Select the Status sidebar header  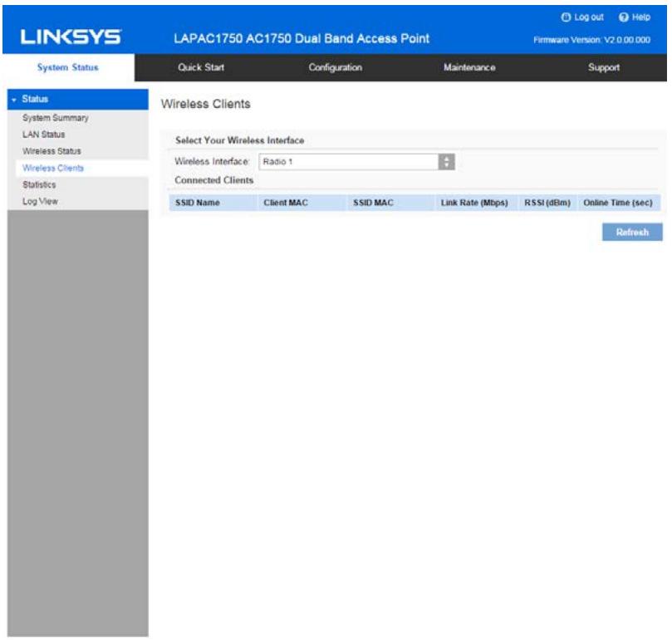[x=78, y=100]
